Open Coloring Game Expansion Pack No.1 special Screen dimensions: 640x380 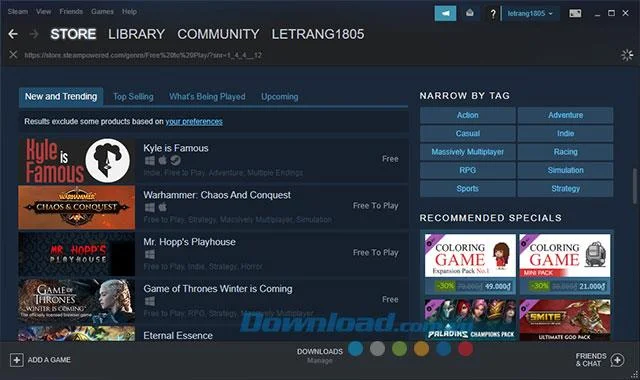[x=470, y=256]
